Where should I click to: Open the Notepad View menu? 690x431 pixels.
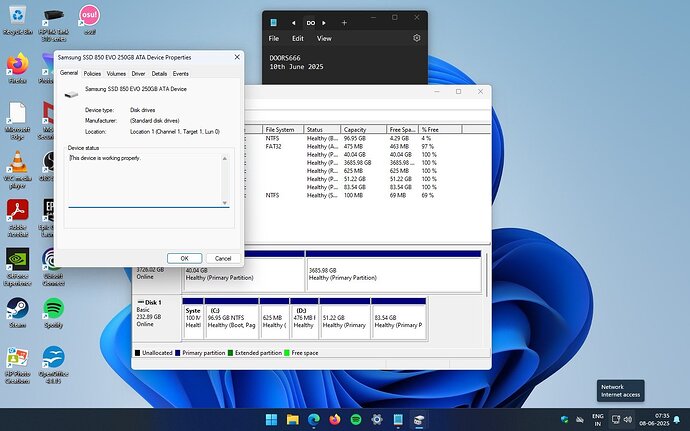coord(324,38)
